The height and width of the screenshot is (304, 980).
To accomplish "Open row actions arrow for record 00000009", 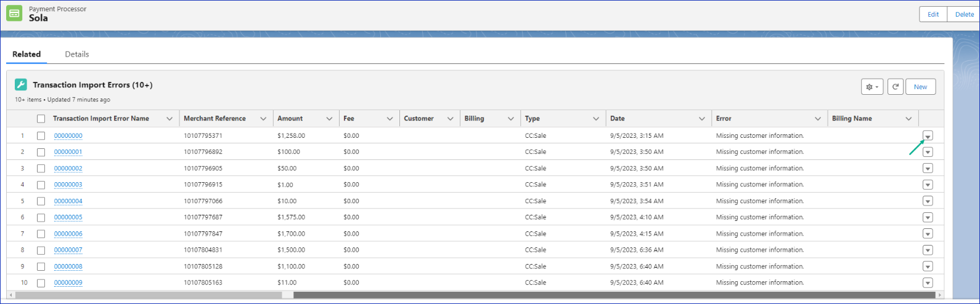I will pos(928,283).
